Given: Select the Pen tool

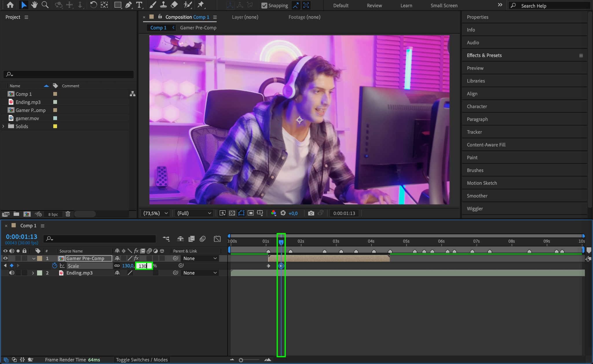Looking at the screenshot, I should (x=128, y=5).
